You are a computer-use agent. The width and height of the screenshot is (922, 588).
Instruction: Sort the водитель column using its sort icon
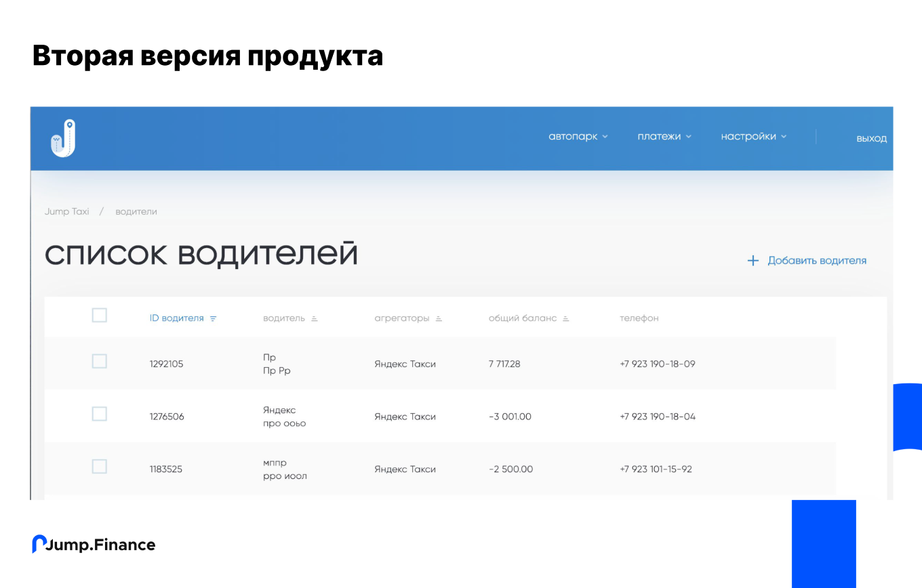(x=316, y=317)
